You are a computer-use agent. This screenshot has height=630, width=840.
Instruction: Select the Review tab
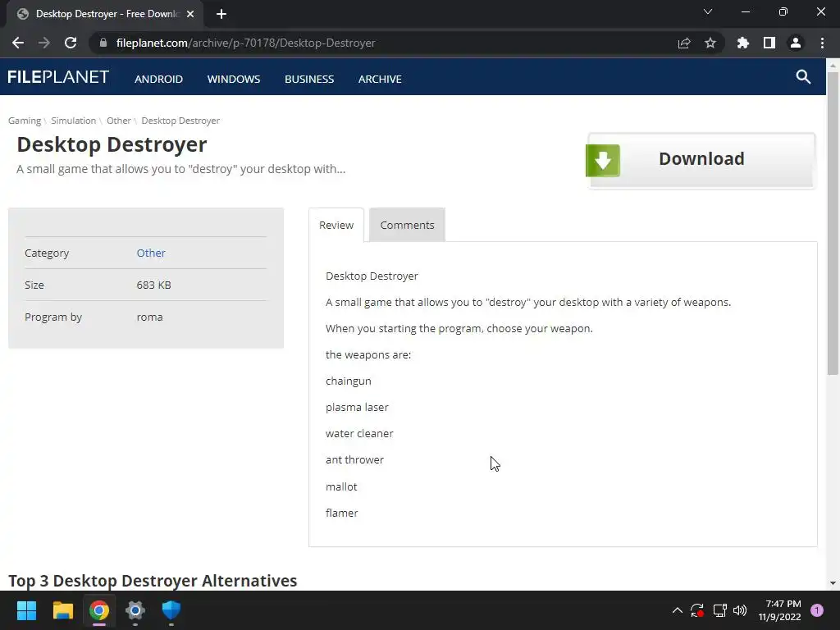(336, 225)
